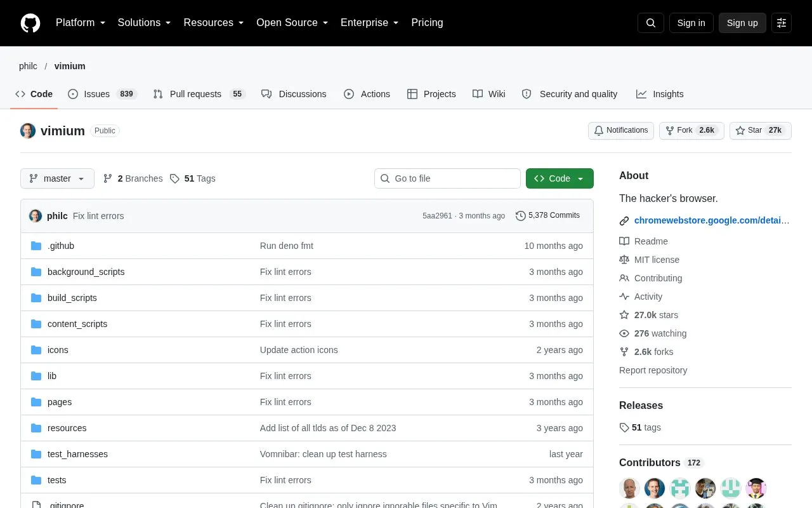812x508 pixels.
Task: Click the eye icon beside 276 watching
Action: pos(624,333)
